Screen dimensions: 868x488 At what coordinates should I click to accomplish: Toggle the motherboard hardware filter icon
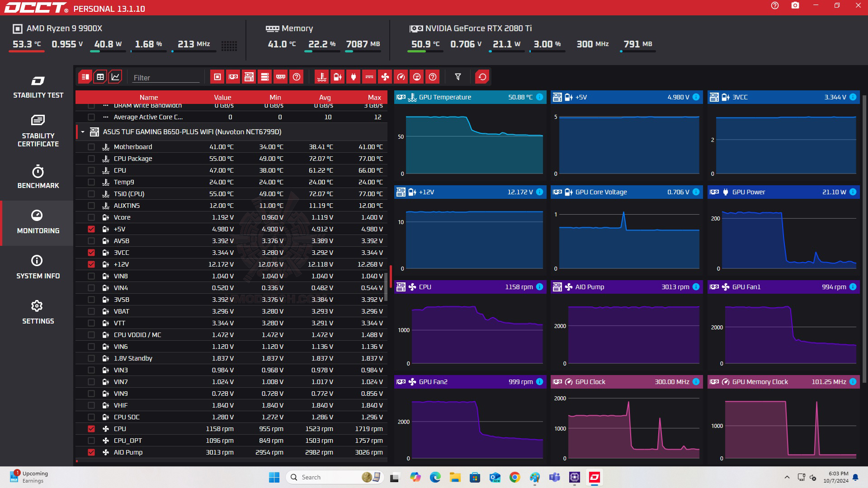[x=249, y=77]
